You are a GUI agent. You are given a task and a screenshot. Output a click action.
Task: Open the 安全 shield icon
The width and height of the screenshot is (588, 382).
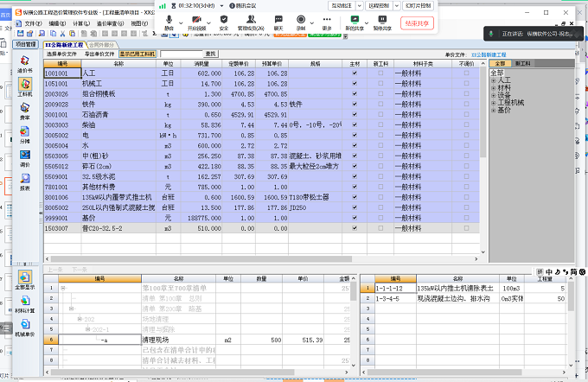[224, 22]
